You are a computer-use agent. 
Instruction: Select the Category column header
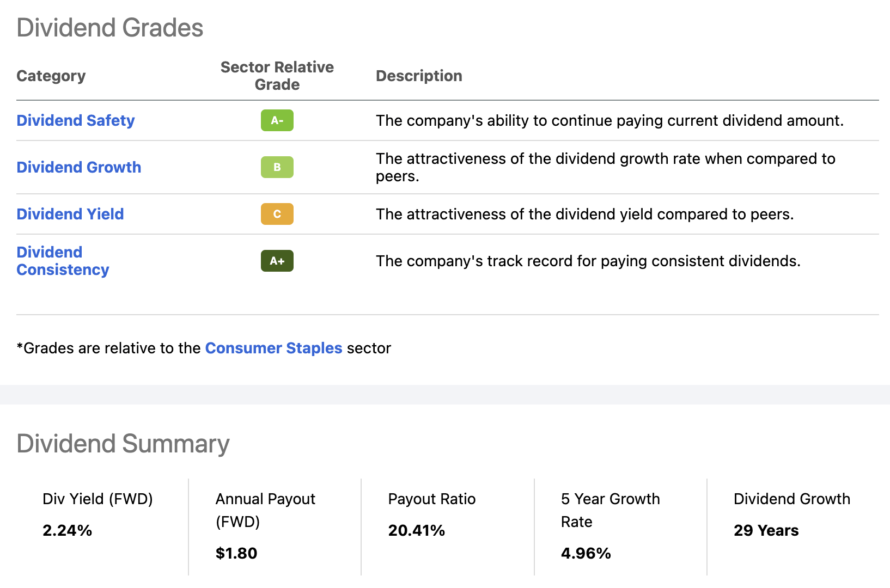(51, 76)
